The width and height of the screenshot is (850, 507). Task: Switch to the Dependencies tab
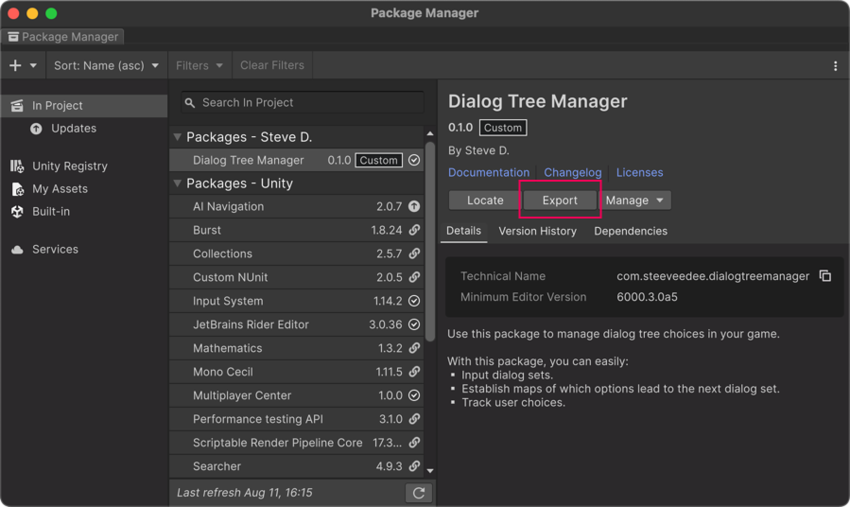coord(630,231)
